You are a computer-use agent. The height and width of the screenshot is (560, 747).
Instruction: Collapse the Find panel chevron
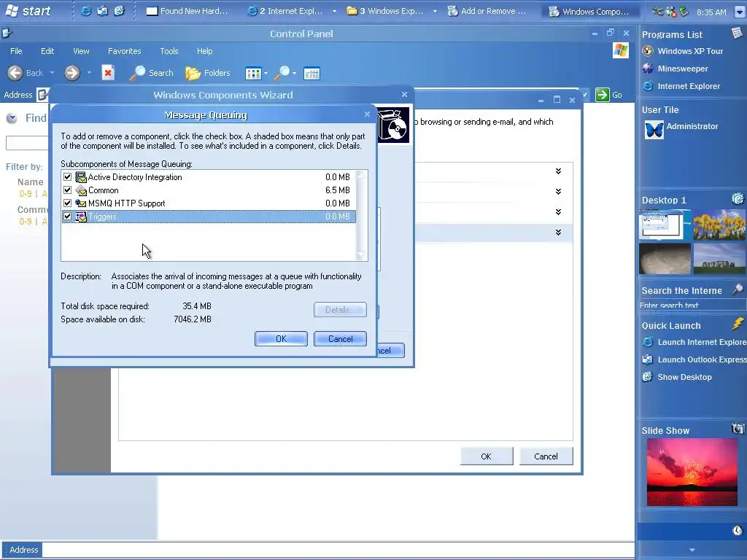[x=12, y=118]
